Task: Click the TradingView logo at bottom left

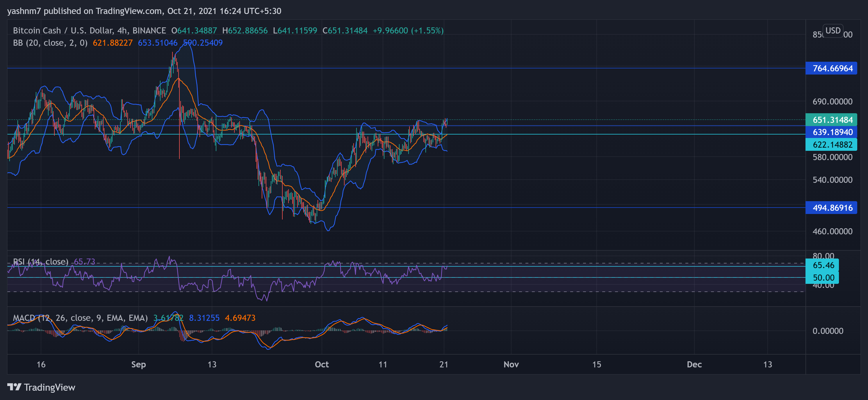Action: pos(41,387)
